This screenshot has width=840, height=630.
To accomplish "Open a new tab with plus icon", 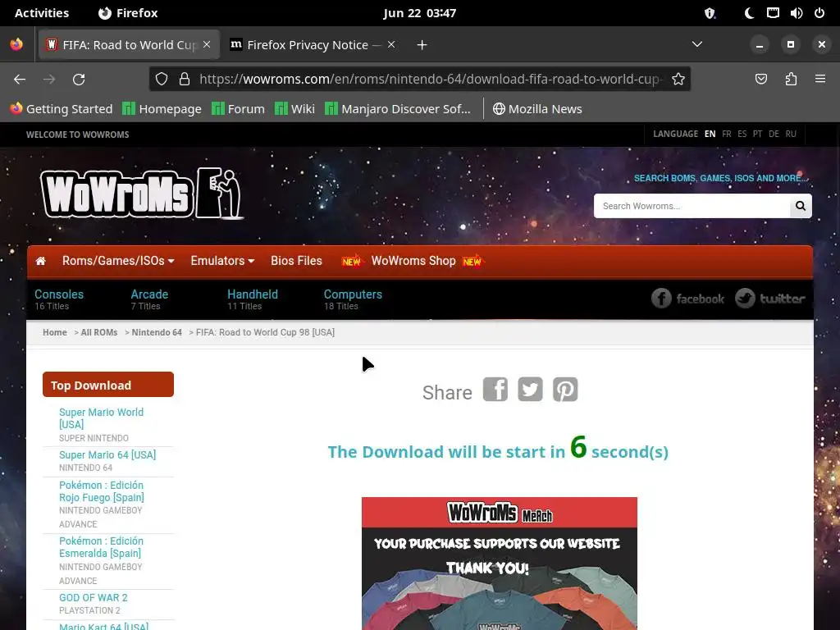I will [422, 45].
